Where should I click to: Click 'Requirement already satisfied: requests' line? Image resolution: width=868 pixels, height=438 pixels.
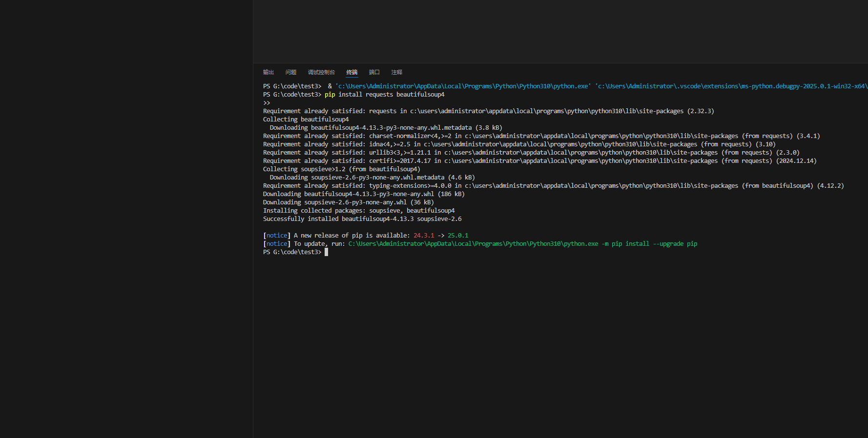488,111
